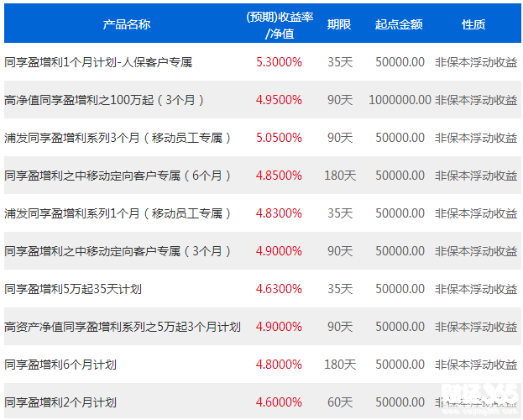Open 高净值同享盈增利之100万起（3个月） product
This screenshot has width=523, height=420.
(104, 100)
